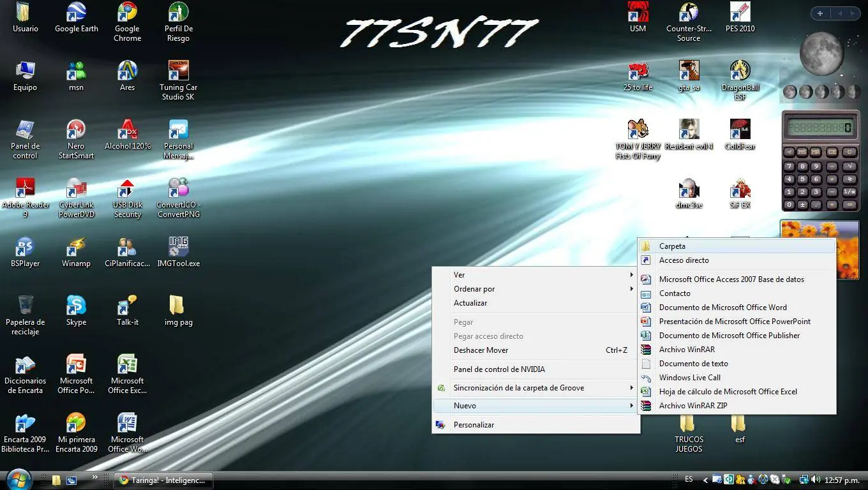Select the gta_sa desktop shortcut
Viewport: 868px width, 490px height.
coord(689,76)
